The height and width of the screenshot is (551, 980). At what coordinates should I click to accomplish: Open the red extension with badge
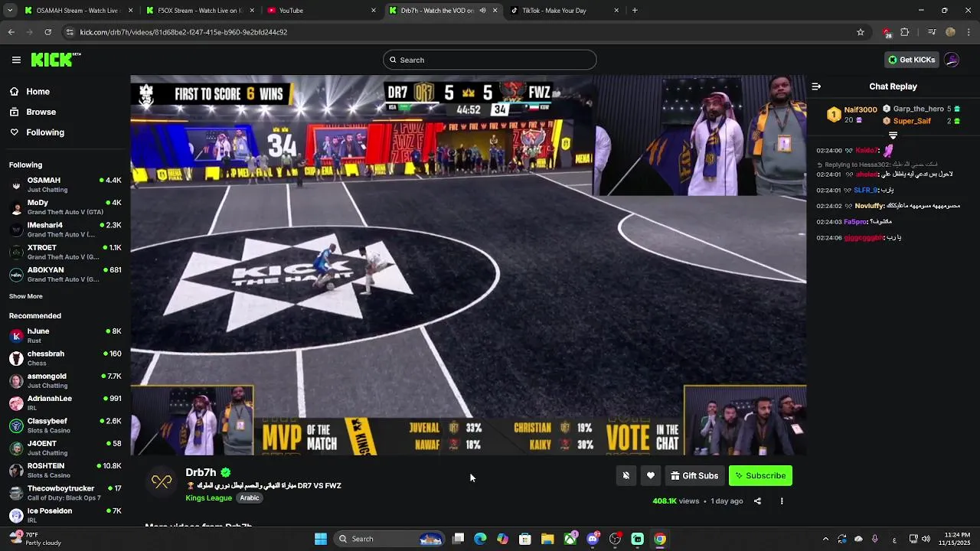pyautogui.click(x=887, y=32)
